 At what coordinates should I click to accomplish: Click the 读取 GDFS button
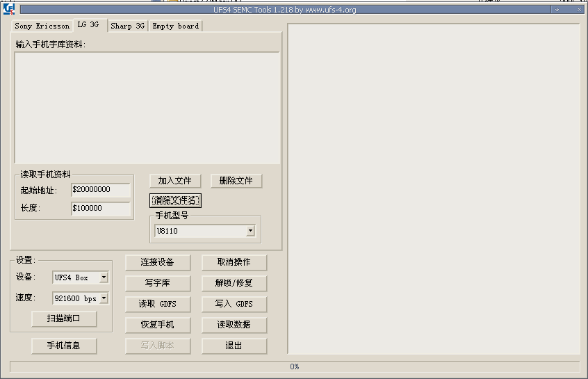(157, 304)
